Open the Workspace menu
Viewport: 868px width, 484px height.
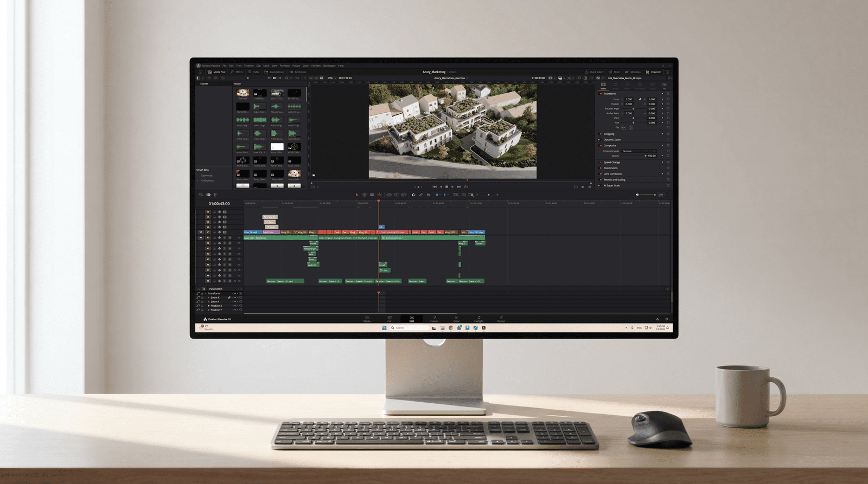(x=329, y=66)
